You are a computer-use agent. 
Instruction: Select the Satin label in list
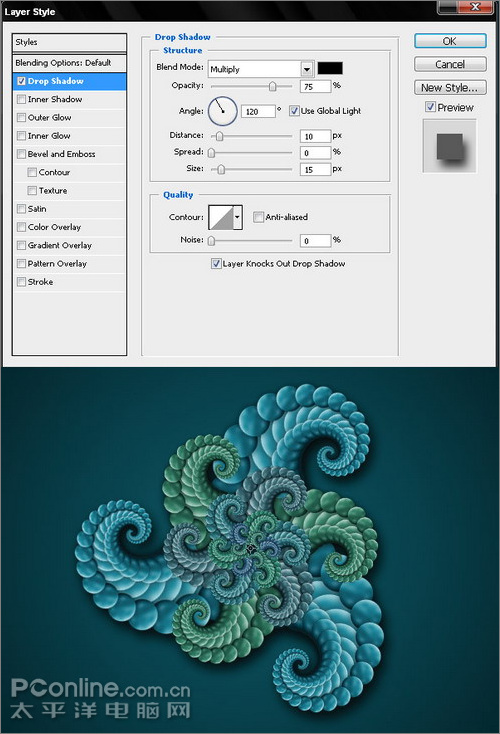click(x=37, y=209)
